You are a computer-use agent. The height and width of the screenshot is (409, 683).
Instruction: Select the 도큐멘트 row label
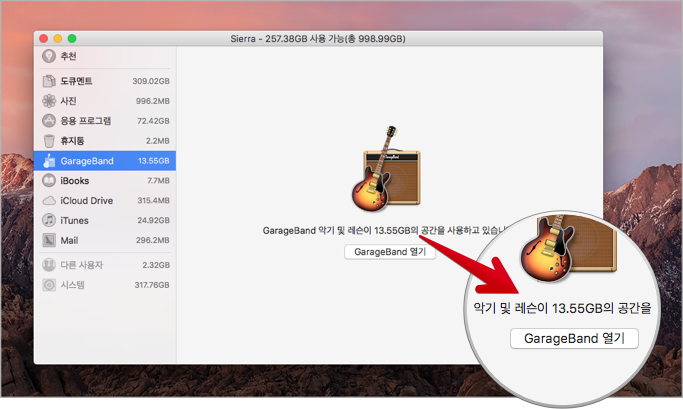pos(76,81)
